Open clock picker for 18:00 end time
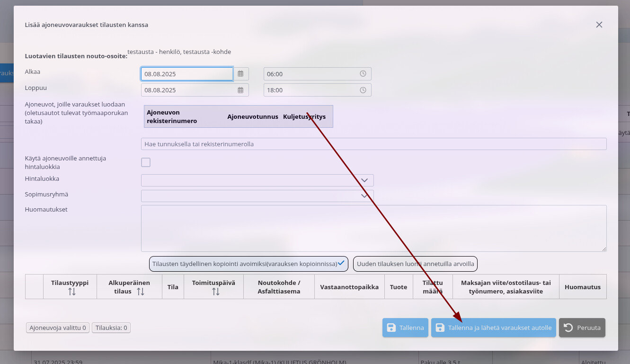Viewport: 630px width, 364px height. [363, 90]
